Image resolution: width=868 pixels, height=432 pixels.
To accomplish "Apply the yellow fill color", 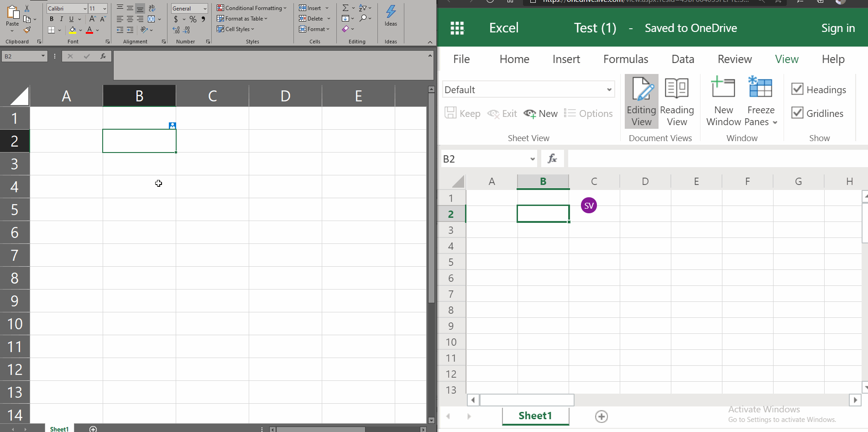I will [x=73, y=30].
